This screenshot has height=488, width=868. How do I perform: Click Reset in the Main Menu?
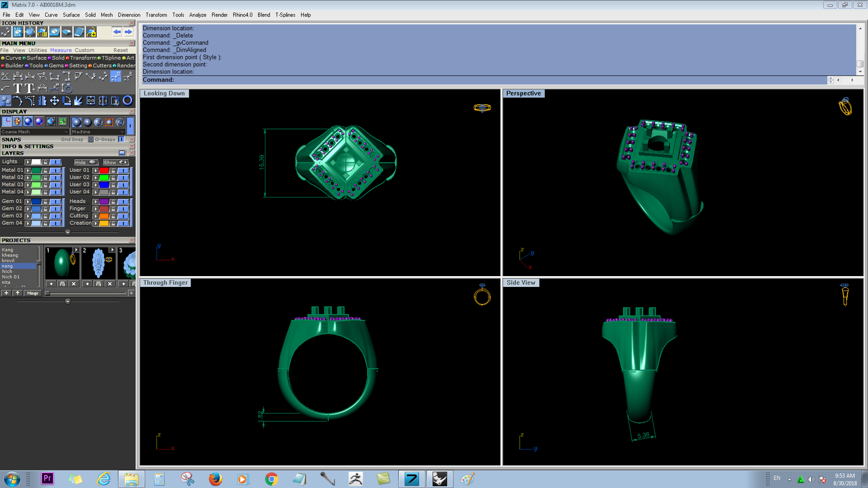[x=121, y=50]
